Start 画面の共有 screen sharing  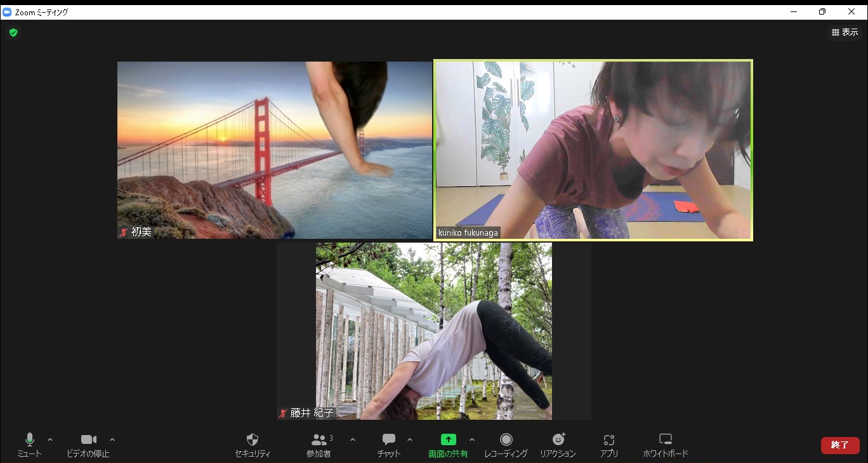(448, 445)
